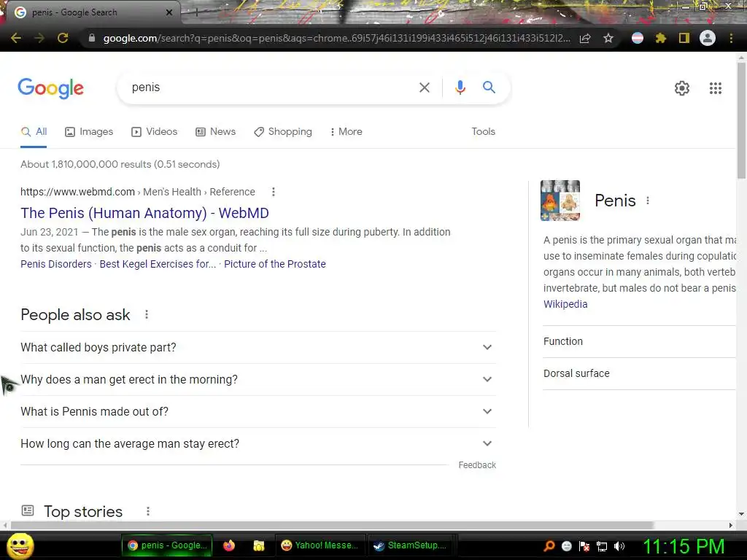Submit search with the magnifier icon
Screen dimensions: 747x560
pyautogui.click(x=489, y=87)
